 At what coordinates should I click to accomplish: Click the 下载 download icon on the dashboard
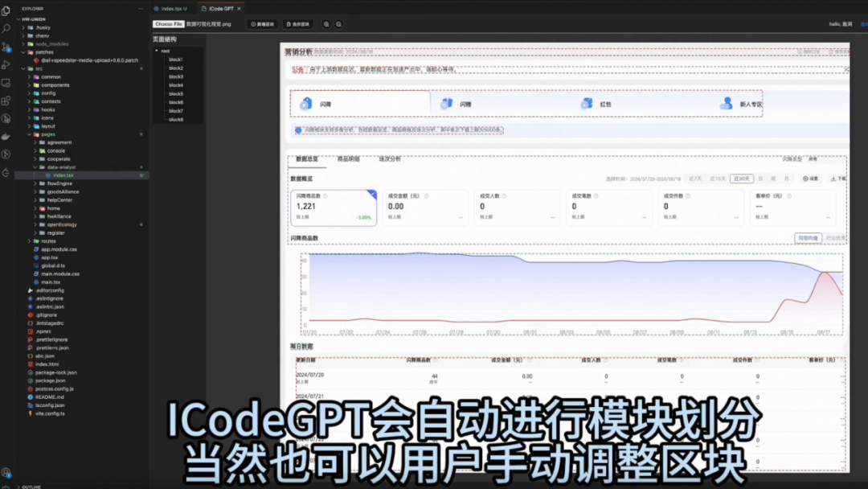(836, 179)
